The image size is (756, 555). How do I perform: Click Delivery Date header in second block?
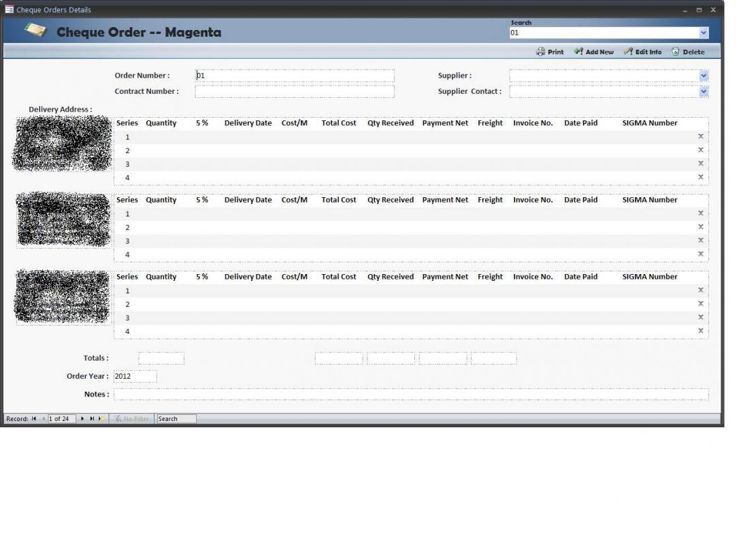coord(248,200)
